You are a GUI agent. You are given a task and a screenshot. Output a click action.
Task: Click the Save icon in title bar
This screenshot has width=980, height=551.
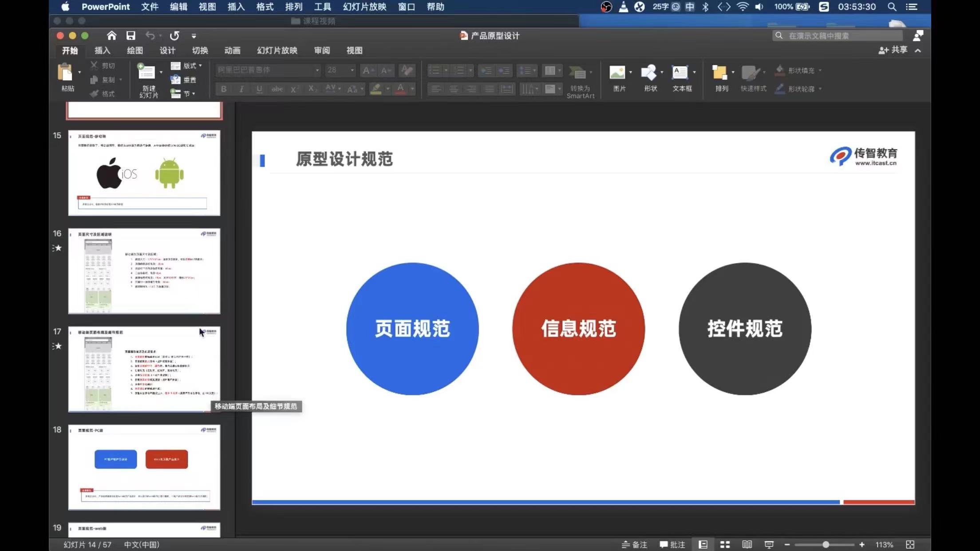pyautogui.click(x=130, y=35)
